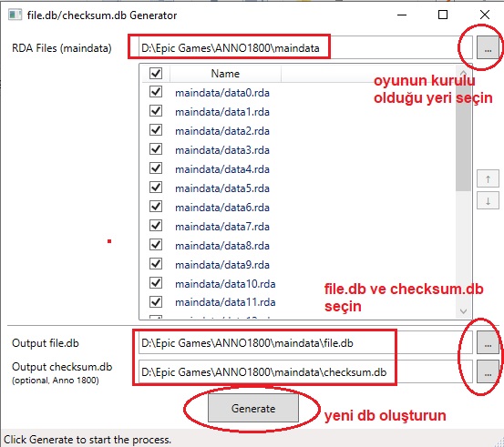
Task: Uncheck maindata/data5.rda checkbox
Action: click(x=156, y=188)
